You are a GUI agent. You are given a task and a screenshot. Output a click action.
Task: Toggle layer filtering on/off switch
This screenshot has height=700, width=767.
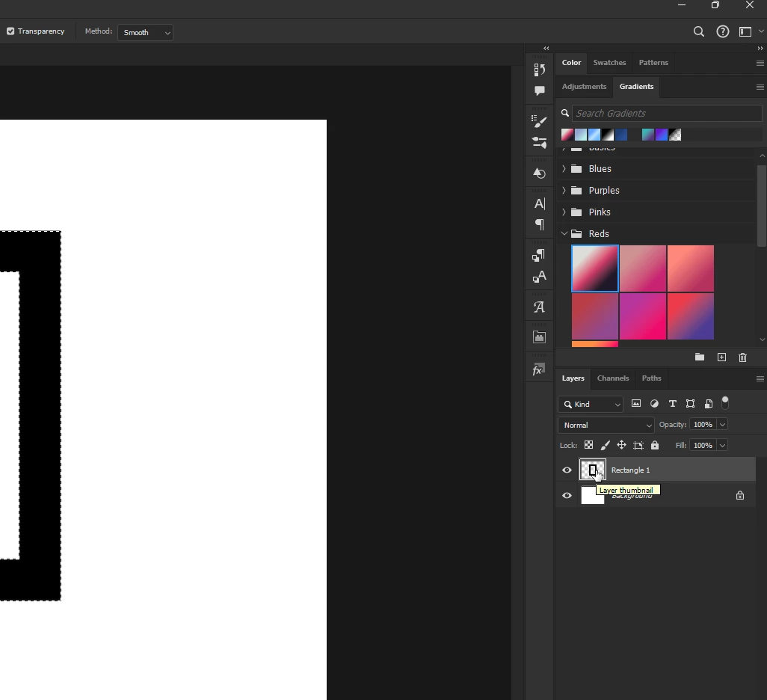(725, 402)
